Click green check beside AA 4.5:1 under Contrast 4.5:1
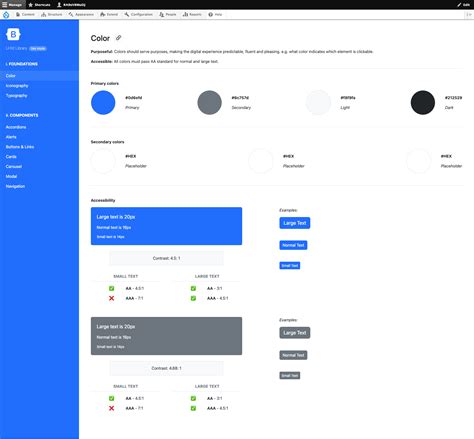This screenshot has height=439, width=474. [x=111, y=288]
